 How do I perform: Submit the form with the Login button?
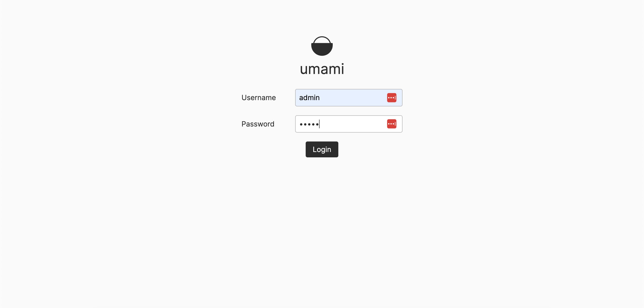(322, 149)
